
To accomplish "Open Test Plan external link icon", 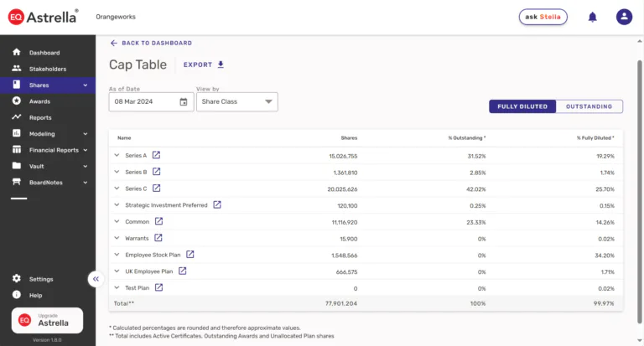I will point(159,287).
